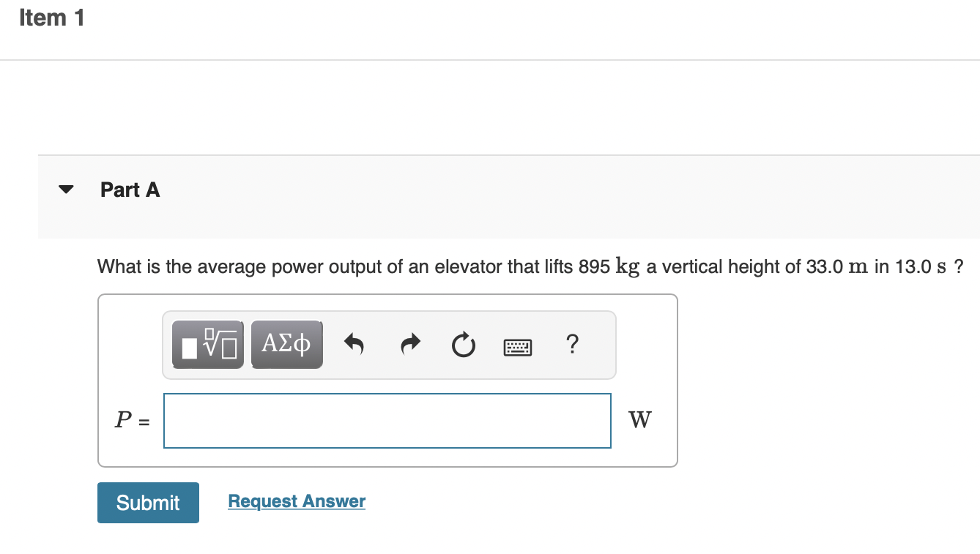This screenshot has height=554, width=980.
Task: Click the Part A disclosure triangle
Action: pos(66,189)
